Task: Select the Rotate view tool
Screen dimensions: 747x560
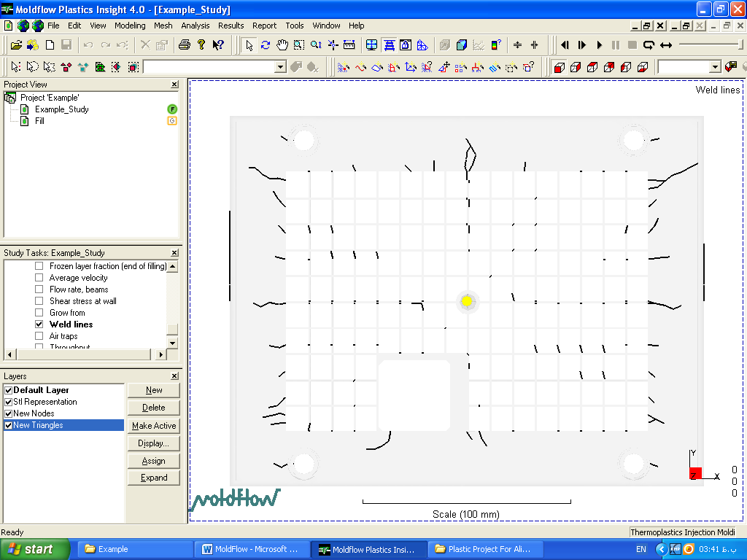Action: pyautogui.click(x=266, y=45)
